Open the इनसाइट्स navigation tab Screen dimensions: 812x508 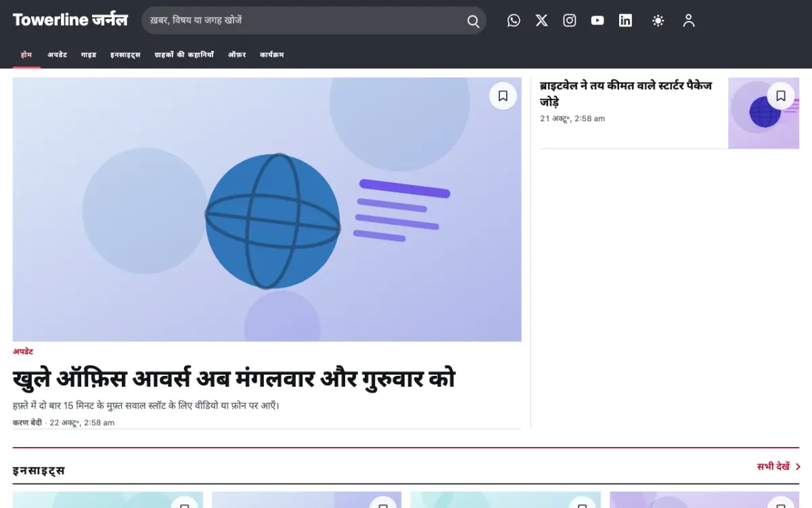click(x=125, y=55)
